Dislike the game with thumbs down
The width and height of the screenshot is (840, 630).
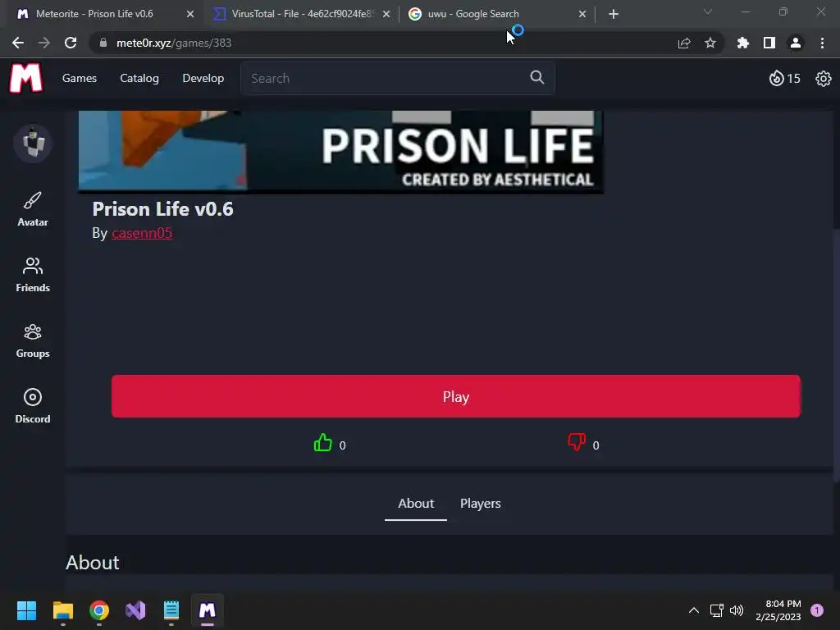(577, 442)
